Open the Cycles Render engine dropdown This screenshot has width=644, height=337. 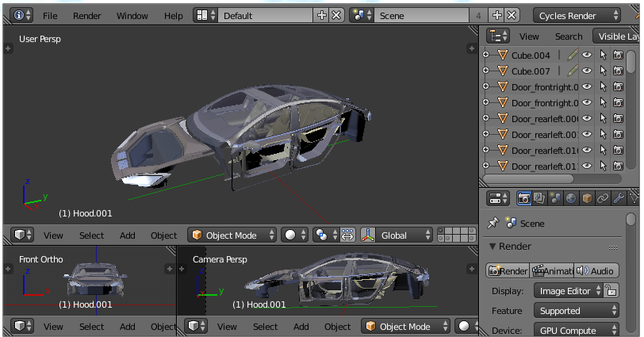coord(577,16)
